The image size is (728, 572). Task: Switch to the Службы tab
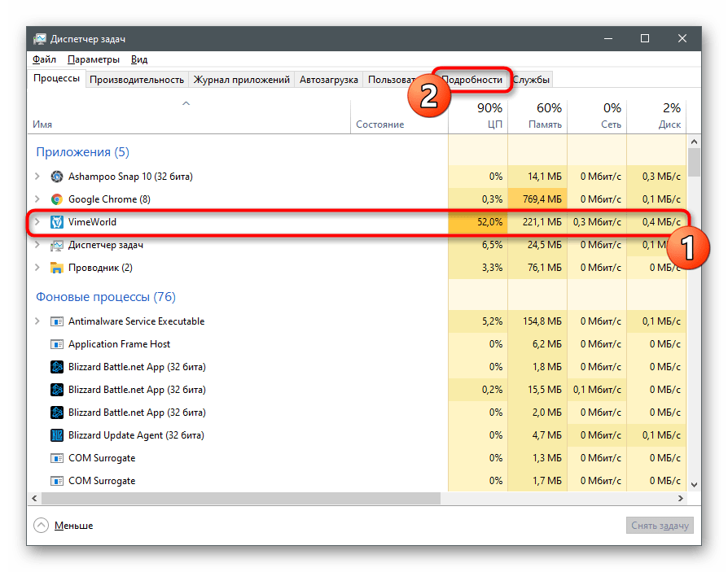532,80
